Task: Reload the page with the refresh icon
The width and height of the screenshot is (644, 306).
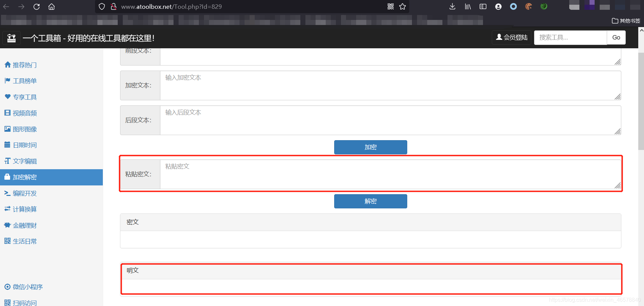Action: pyautogui.click(x=37, y=6)
